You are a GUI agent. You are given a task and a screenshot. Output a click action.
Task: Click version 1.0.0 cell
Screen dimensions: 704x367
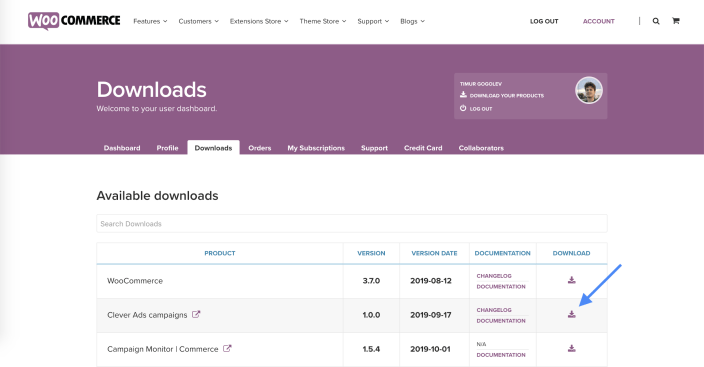pos(371,315)
